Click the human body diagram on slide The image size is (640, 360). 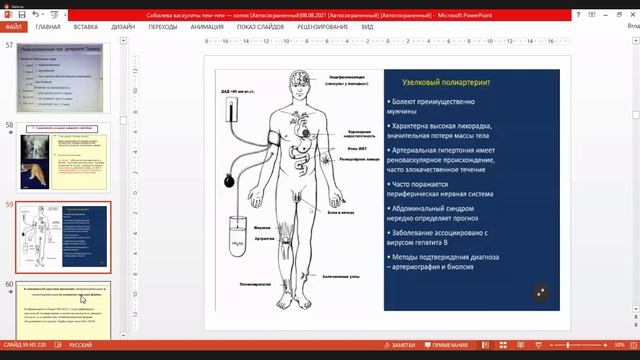299,190
